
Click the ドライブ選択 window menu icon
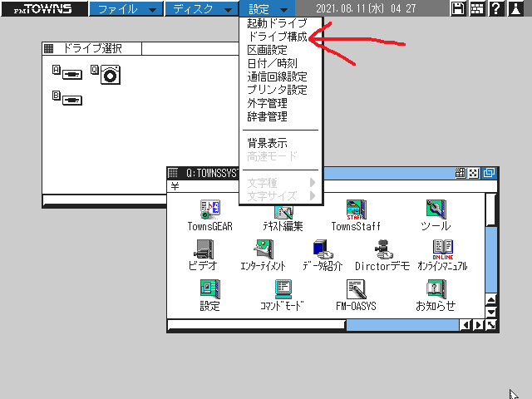click(x=48, y=48)
